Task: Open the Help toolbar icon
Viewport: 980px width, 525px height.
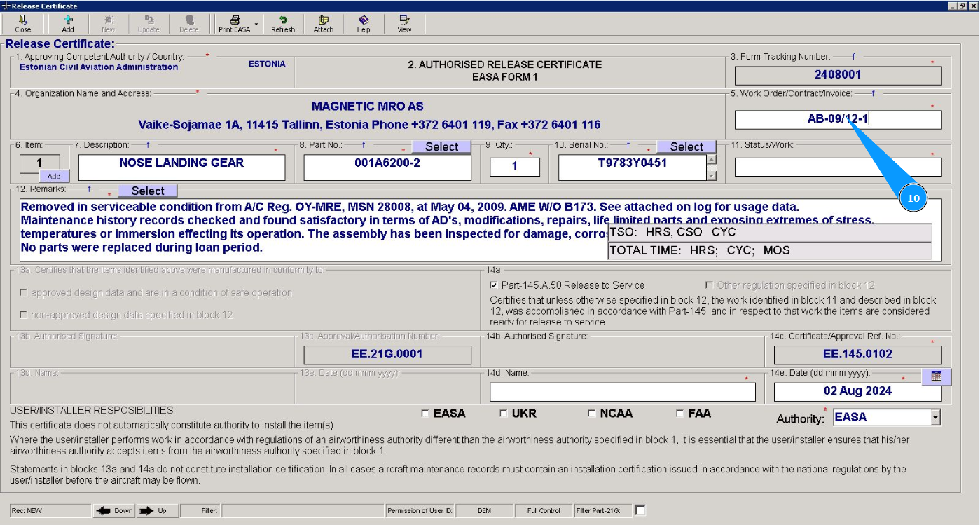Action: (364, 23)
